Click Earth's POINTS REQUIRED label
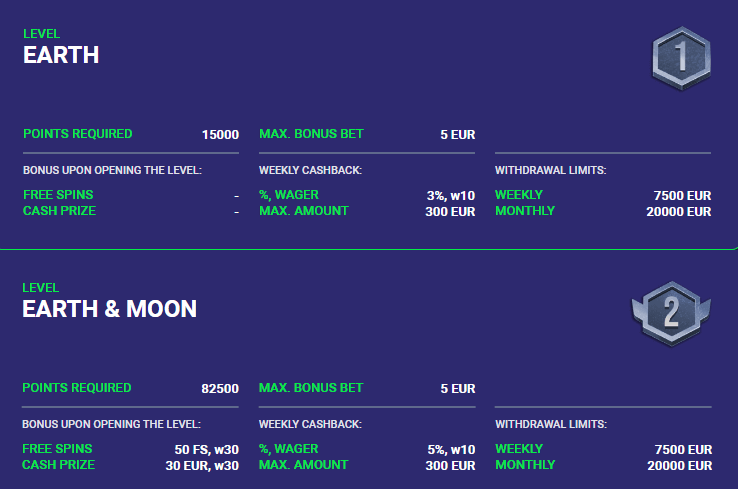Image resolution: width=738 pixels, height=489 pixels. point(78,134)
